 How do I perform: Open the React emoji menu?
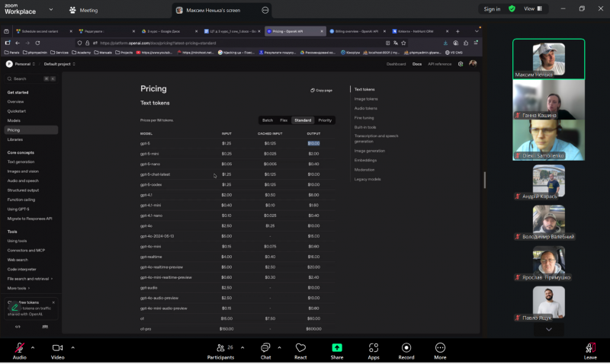tap(300, 349)
